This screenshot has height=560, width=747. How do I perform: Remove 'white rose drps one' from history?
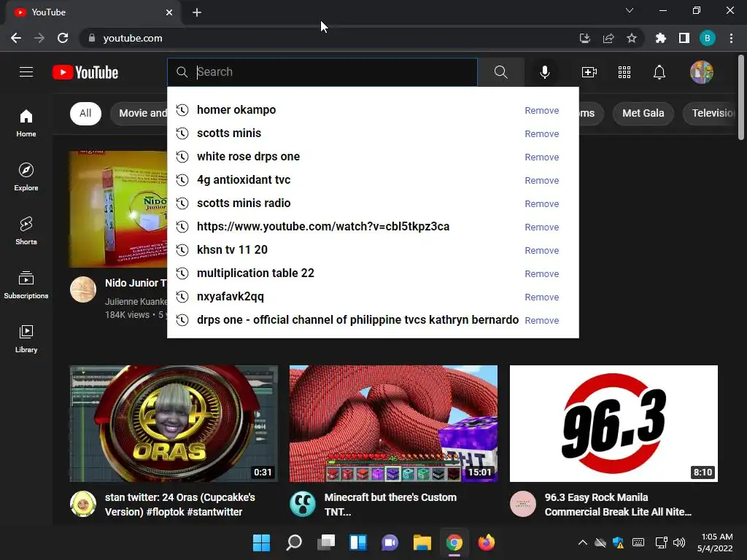click(x=542, y=157)
